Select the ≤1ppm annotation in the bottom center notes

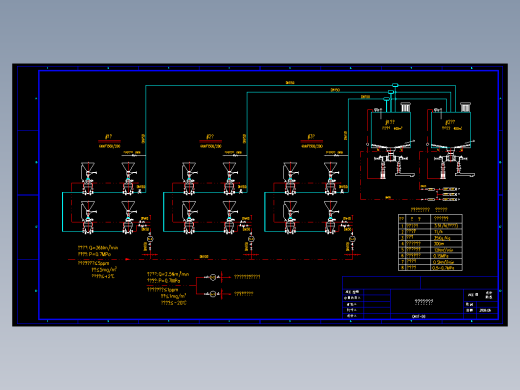pos(163,290)
